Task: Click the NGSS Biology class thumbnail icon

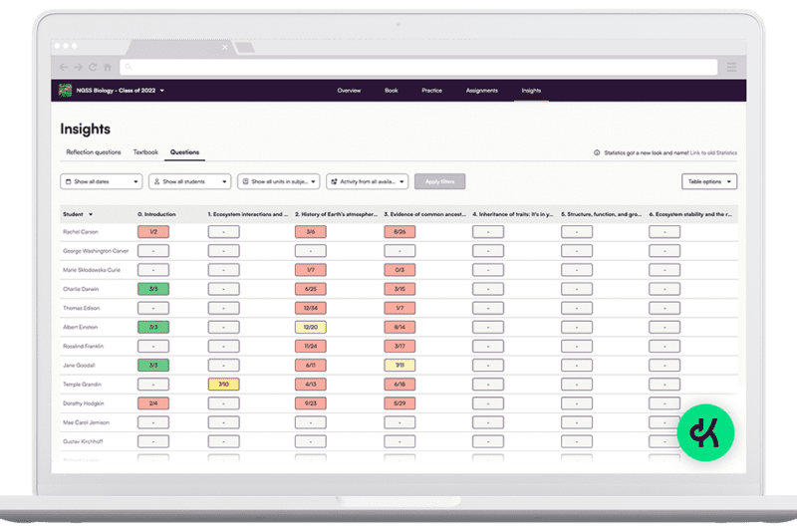Action: pyautogui.click(x=66, y=91)
